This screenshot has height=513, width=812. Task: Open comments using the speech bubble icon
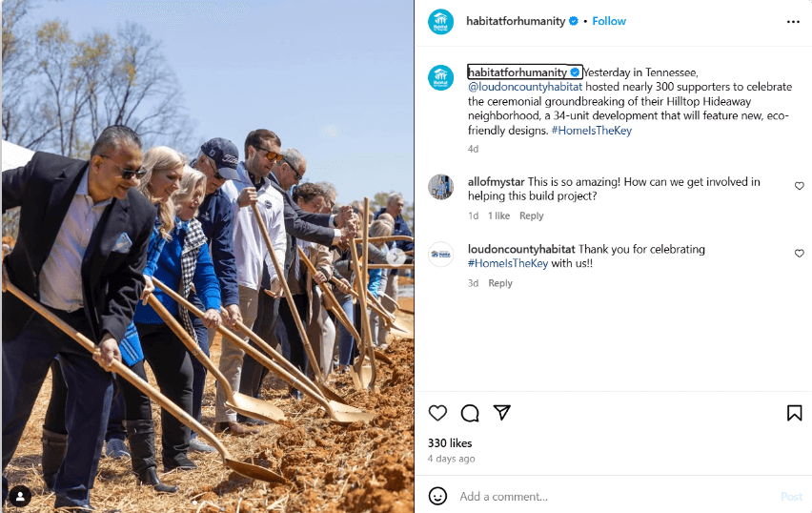pos(470,413)
